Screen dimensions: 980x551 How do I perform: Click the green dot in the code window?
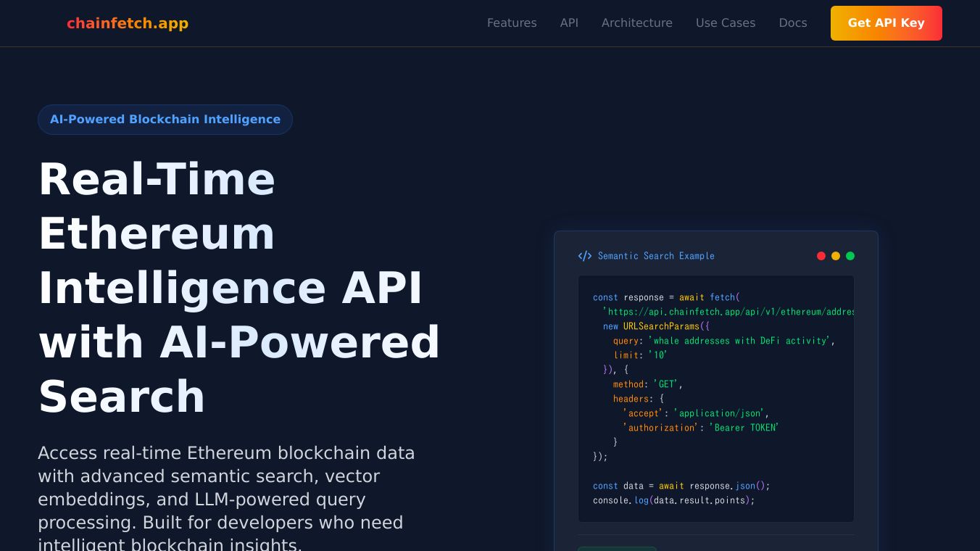850,256
